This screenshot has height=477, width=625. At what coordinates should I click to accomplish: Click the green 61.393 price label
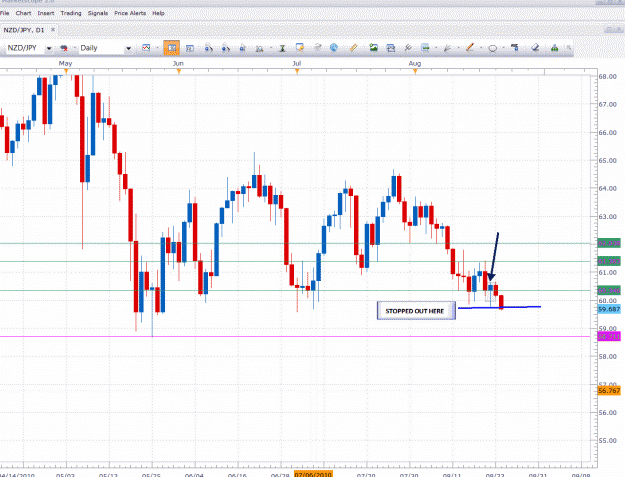click(x=609, y=261)
